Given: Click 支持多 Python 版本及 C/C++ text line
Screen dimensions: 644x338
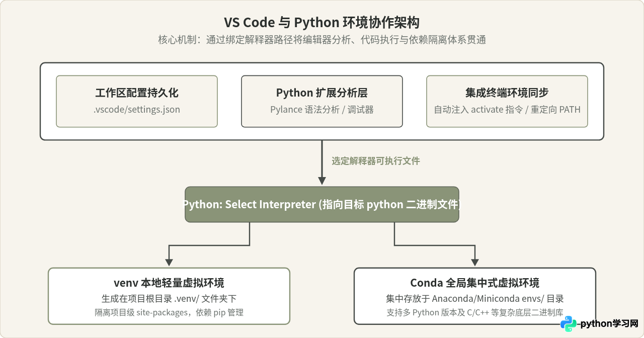Looking at the screenshot, I should [x=475, y=312].
